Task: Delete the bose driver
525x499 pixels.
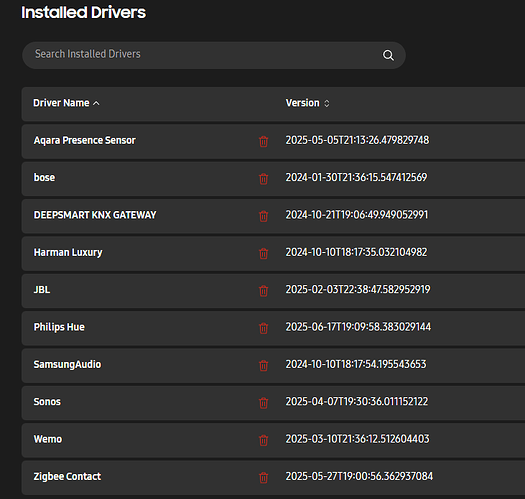Action: click(x=264, y=179)
